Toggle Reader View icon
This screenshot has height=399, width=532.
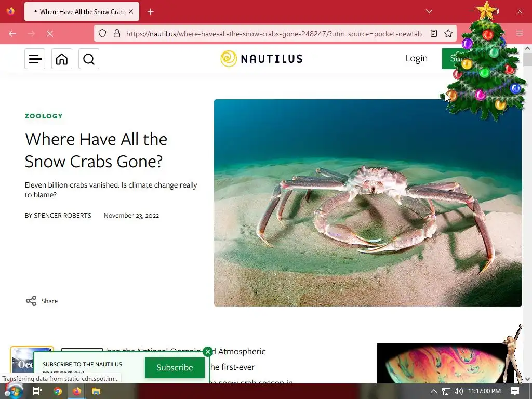[x=434, y=33]
